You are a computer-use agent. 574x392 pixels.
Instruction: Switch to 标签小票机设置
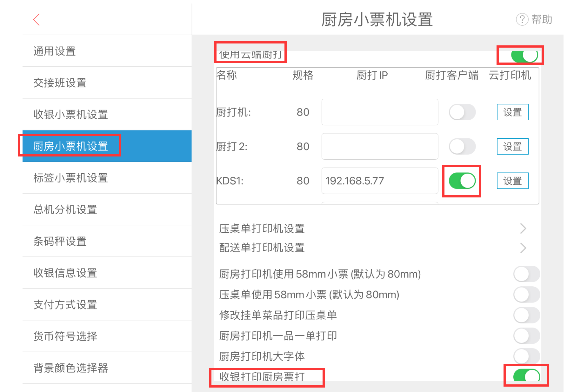pos(107,178)
